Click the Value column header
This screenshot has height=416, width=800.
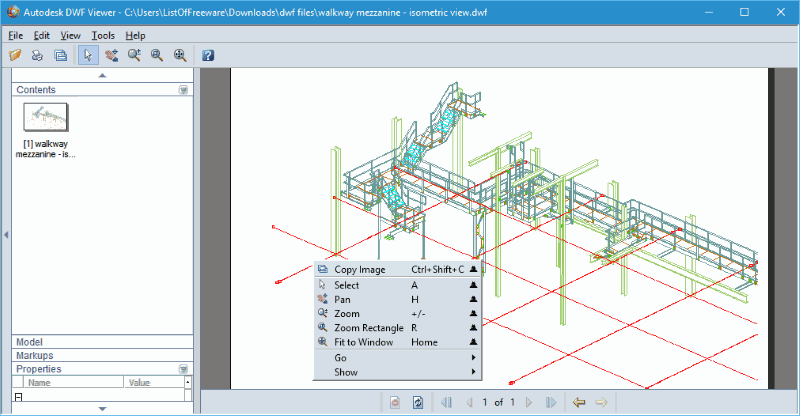[x=154, y=382]
